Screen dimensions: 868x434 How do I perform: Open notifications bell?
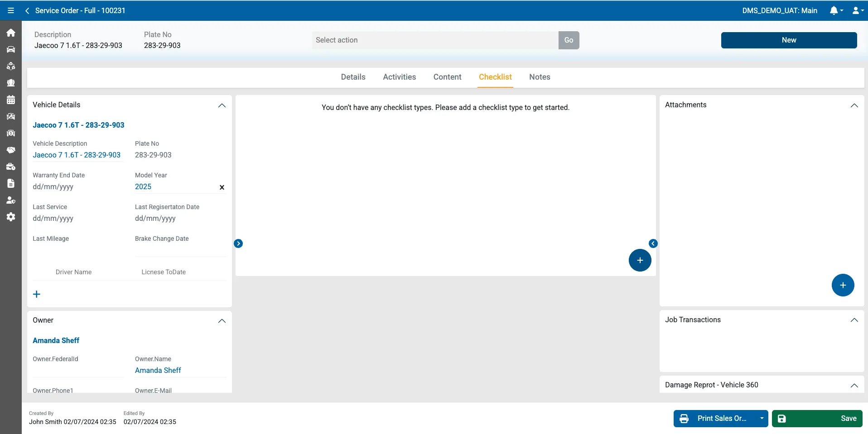(836, 10)
